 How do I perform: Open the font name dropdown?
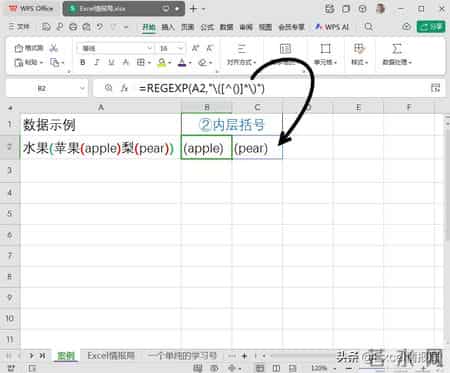150,48
